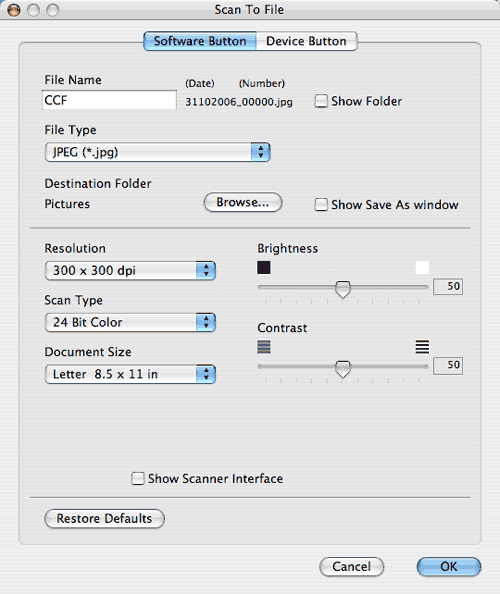Click the Resolution dropdown stepper arrows
Screen dimensions: 500x594
point(206,270)
